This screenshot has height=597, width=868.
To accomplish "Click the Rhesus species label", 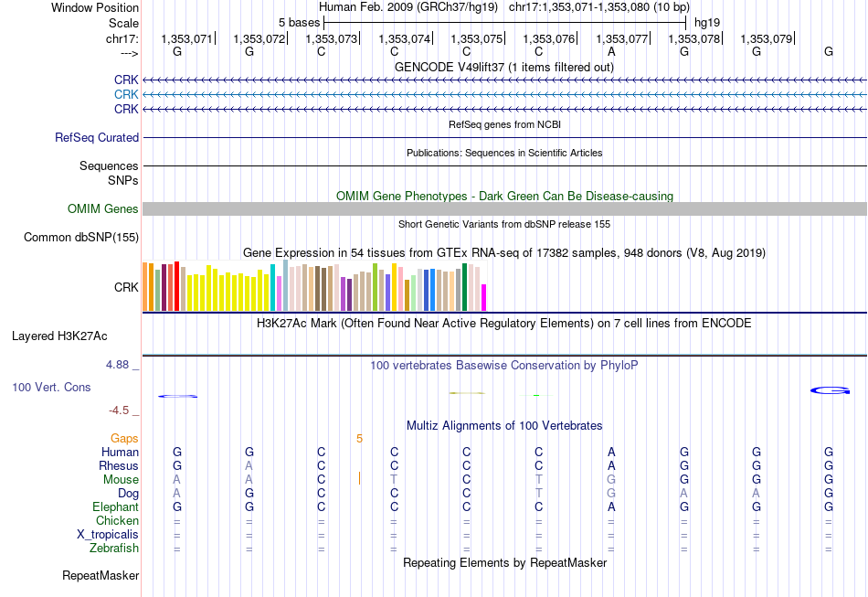I will (119, 465).
